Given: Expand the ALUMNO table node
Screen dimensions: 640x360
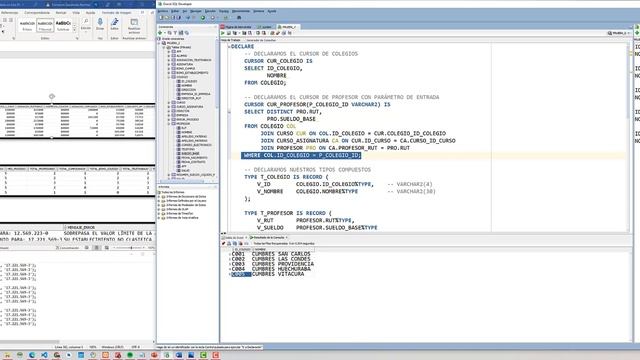Looking at the screenshot, I should [169, 56].
